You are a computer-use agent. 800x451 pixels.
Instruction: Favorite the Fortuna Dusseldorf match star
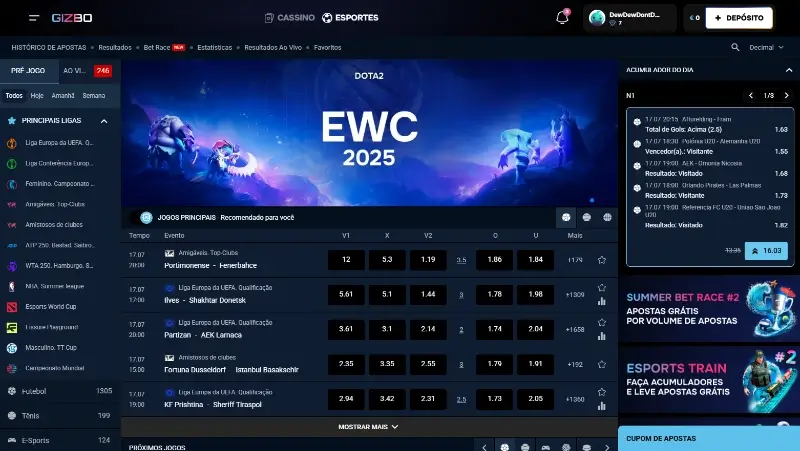coord(602,364)
